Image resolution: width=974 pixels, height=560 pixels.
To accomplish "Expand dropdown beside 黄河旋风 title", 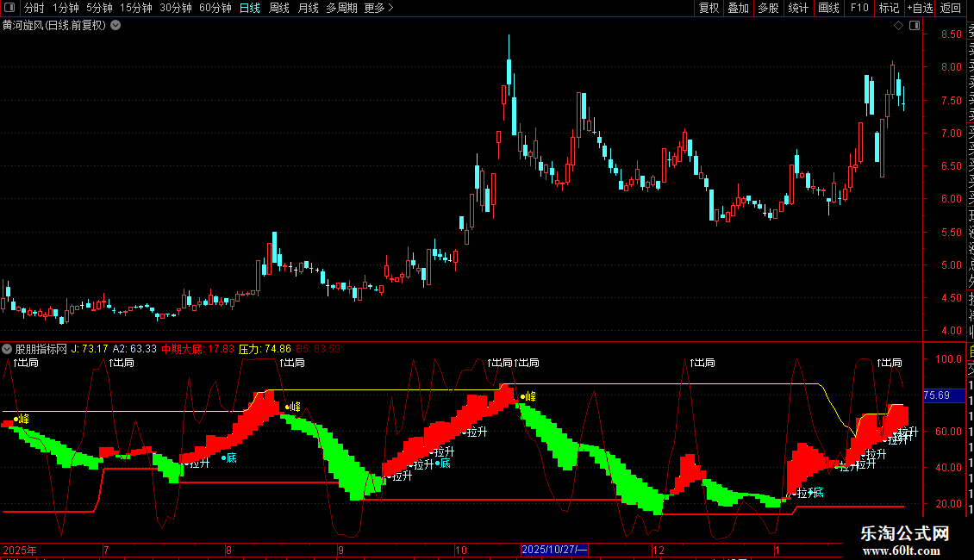I will tap(116, 26).
